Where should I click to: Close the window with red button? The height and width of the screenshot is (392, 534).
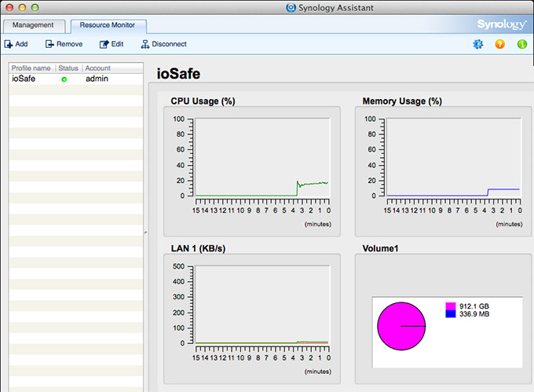(9, 8)
